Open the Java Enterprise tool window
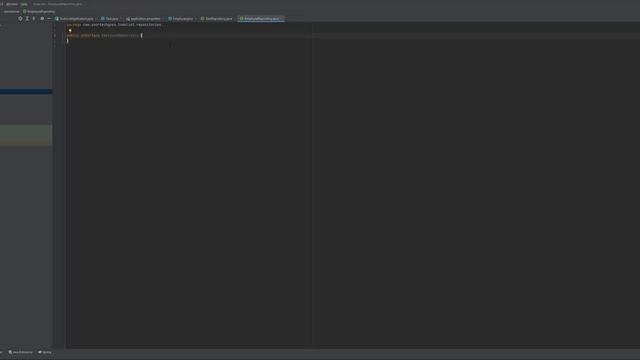 (x=20, y=352)
